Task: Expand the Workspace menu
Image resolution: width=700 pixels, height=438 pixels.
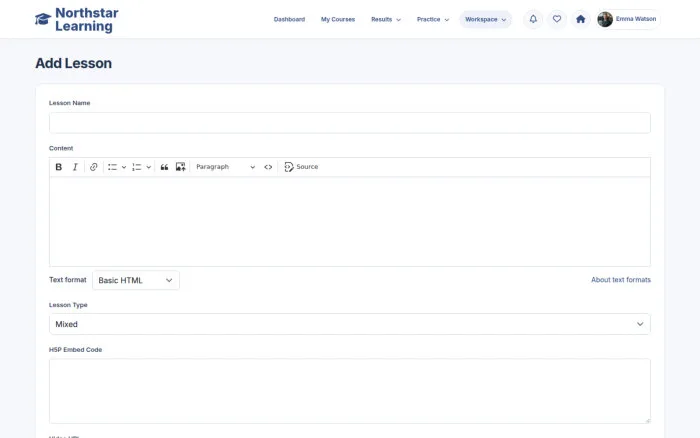Action: coord(486,19)
